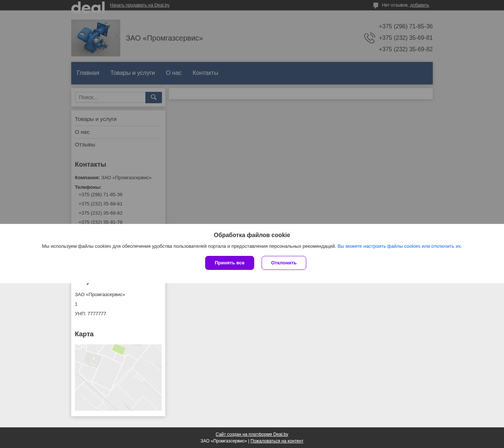Click Пожаловаться на контент link

[277, 441]
